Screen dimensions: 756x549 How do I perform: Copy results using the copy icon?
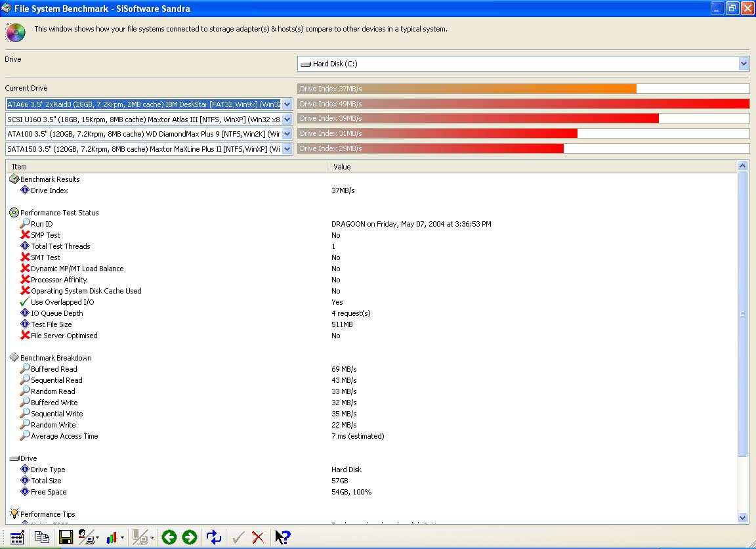pos(41,537)
